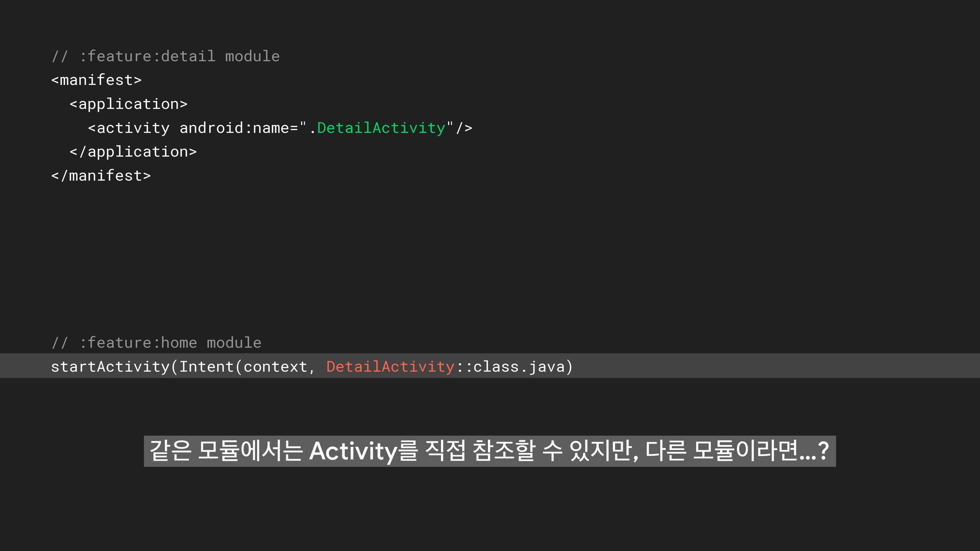Click the startActivity function call
The width and height of the screenshot is (980, 551).
coord(110,367)
